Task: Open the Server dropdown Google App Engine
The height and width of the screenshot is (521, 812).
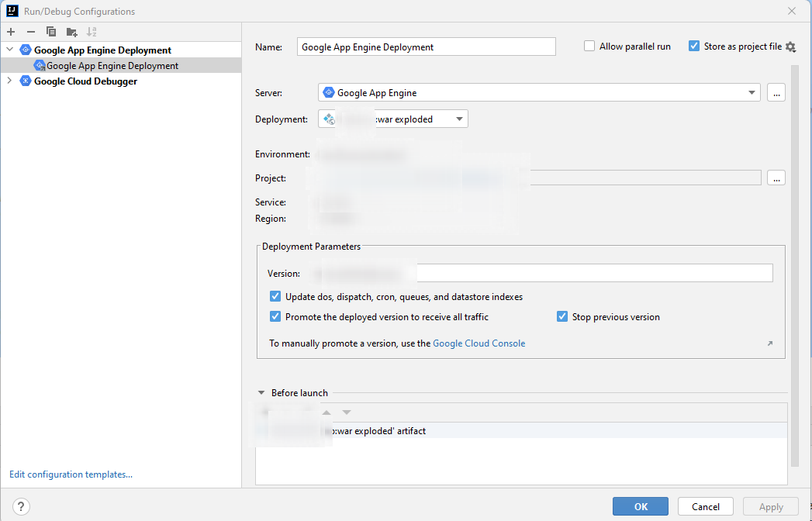Action: click(539, 93)
